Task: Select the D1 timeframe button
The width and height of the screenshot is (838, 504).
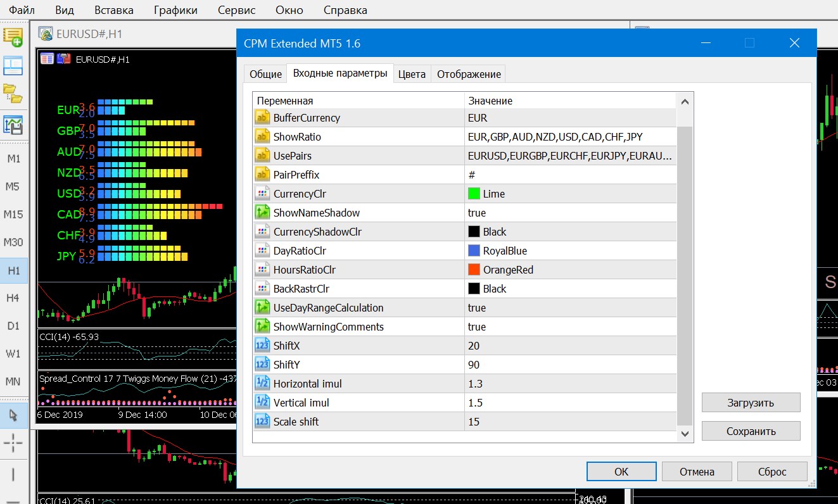Action: click(x=13, y=326)
